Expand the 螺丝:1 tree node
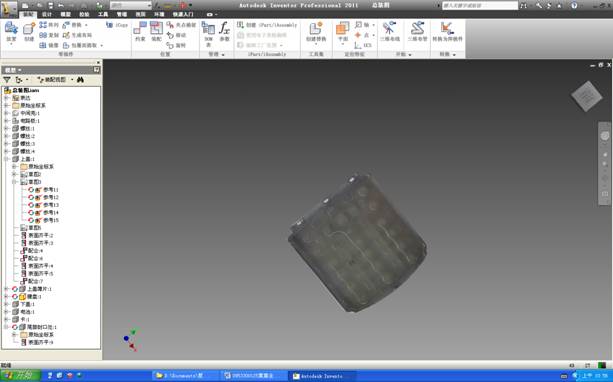Screen dimensions: 613x382 tap(6, 128)
